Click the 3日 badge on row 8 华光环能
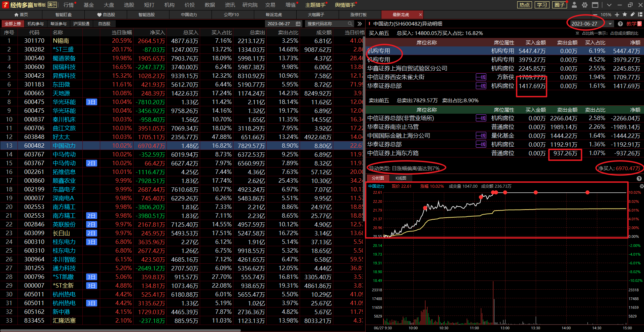 (x=91, y=102)
